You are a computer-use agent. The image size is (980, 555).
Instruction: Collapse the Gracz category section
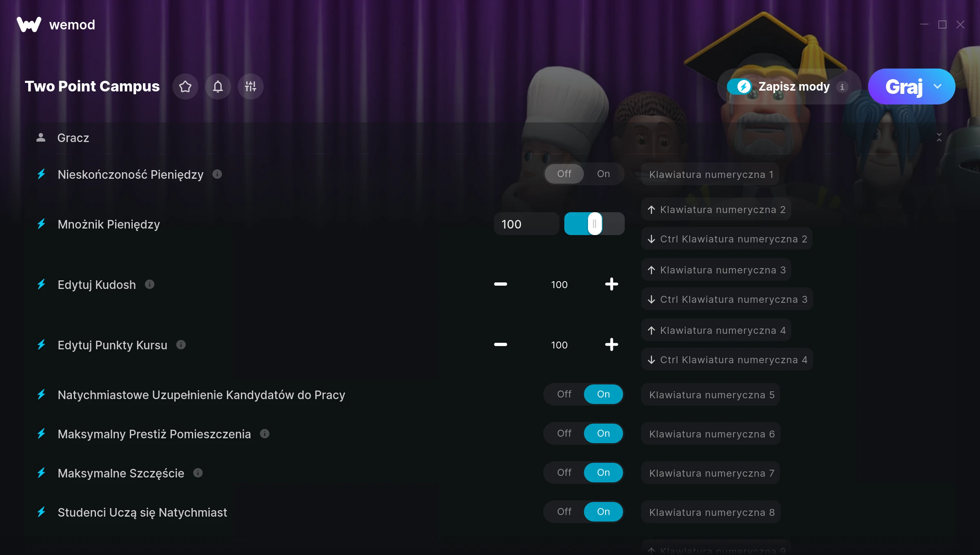pyautogui.click(x=939, y=138)
